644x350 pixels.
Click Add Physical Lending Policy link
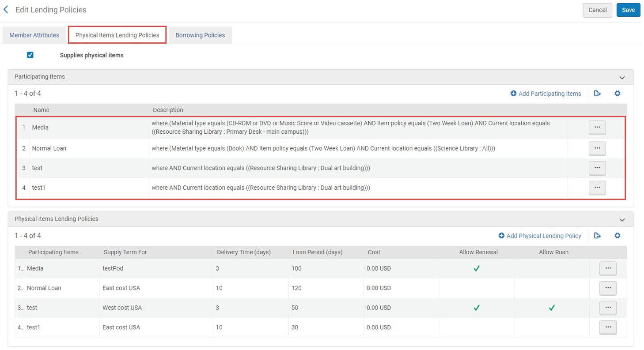[x=540, y=236]
